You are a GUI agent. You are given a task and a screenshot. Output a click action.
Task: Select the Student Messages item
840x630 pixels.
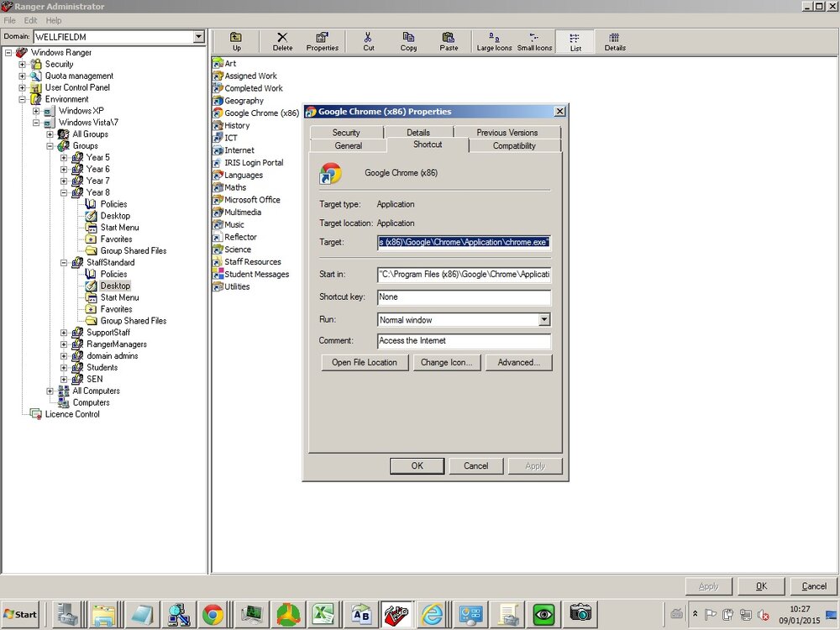pos(250,275)
